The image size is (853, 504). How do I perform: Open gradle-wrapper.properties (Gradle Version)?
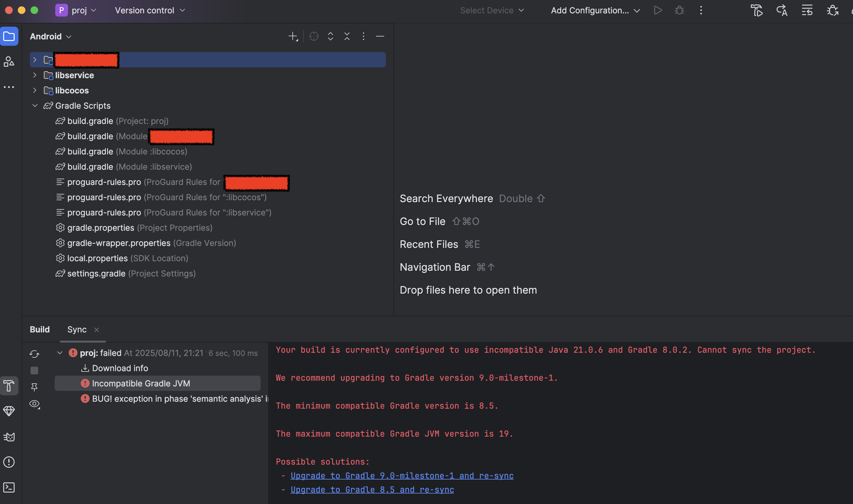pos(146,243)
